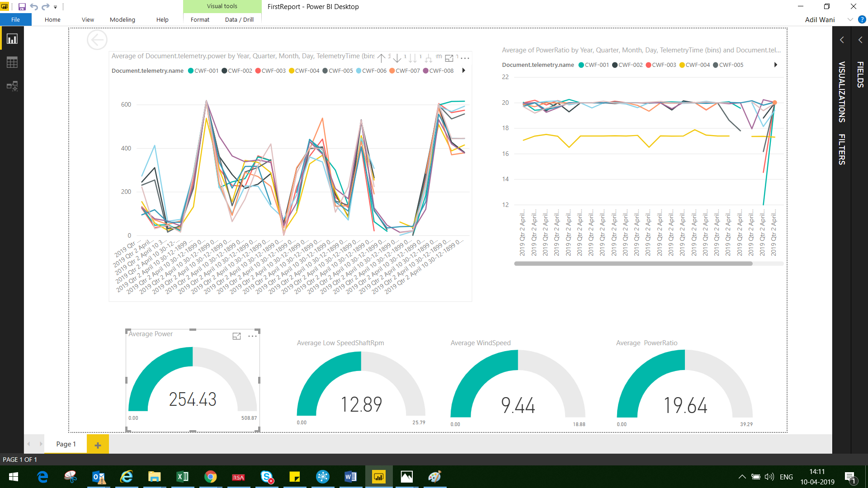Open the Action Center notifications icon

click(850, 477)
